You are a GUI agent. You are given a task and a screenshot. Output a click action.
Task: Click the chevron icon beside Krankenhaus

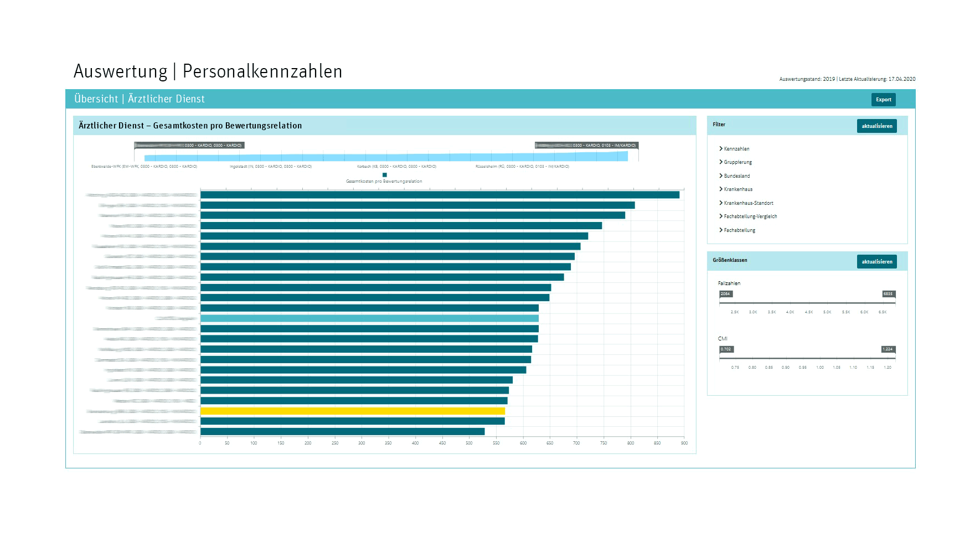[x=721, y=189]
